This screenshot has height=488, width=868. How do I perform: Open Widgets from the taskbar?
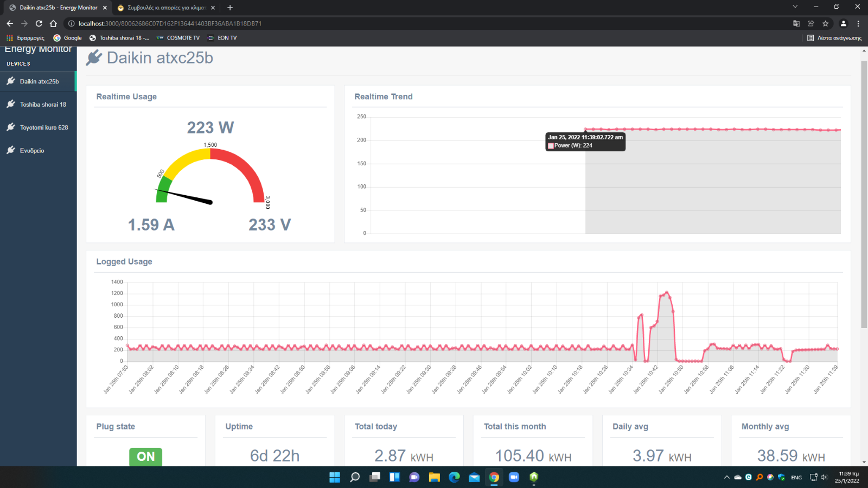point(394,477)
